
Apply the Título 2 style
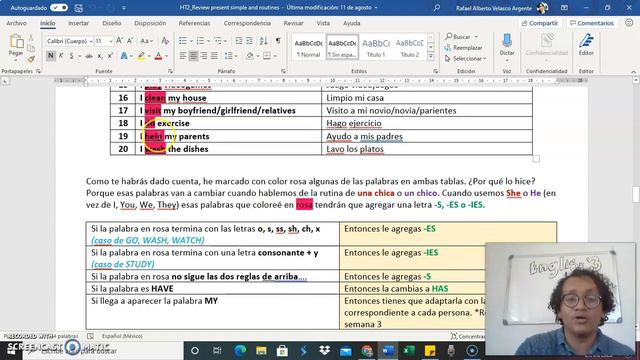click(409, 47)
